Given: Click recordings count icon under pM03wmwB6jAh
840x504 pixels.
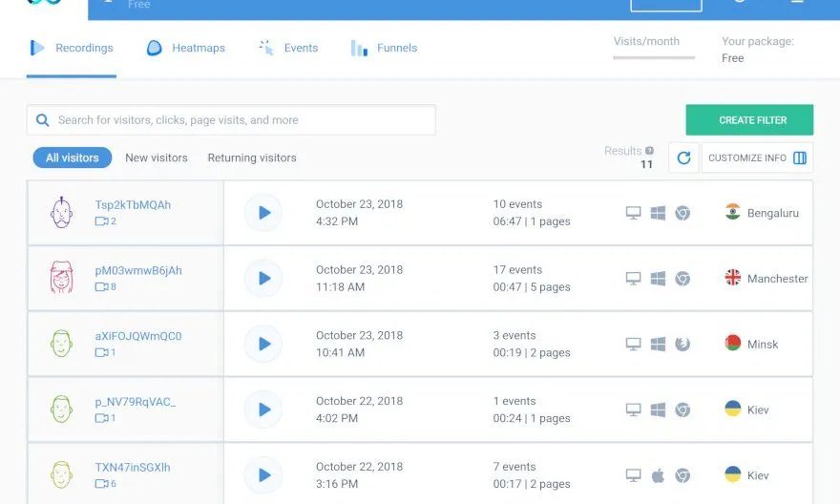Looking at the screenshot, I should [102, 287].
